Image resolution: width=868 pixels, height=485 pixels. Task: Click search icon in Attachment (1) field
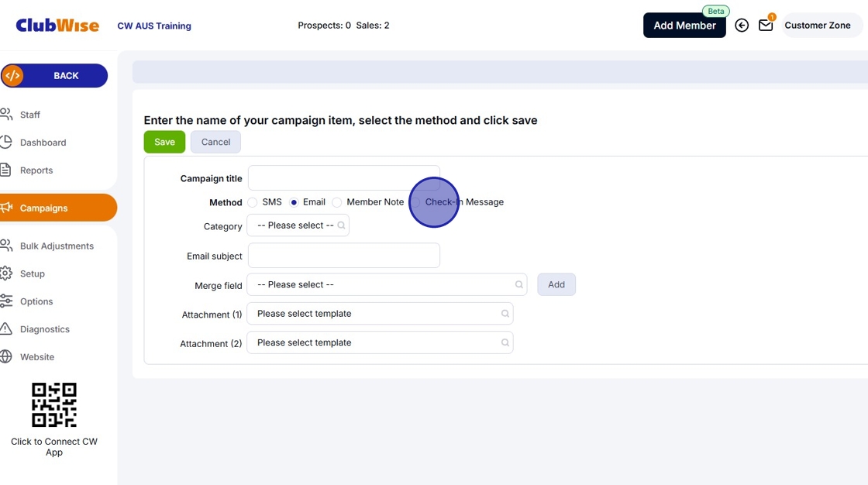click(x=505, y=313)
